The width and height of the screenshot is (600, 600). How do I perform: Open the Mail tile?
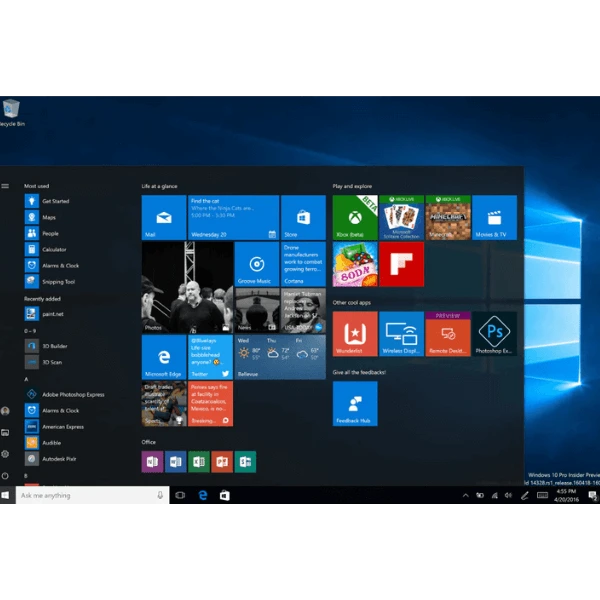pos(164,217)
